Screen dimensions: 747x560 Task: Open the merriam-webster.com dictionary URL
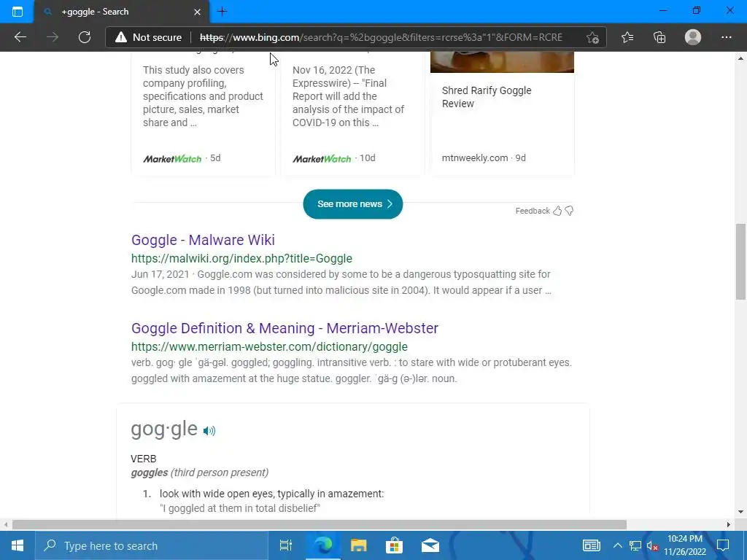[x=269, y=346]
